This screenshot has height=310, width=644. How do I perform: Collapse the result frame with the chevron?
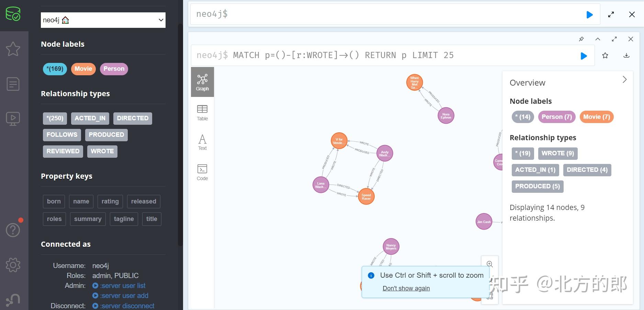click(x=598, y=39)
